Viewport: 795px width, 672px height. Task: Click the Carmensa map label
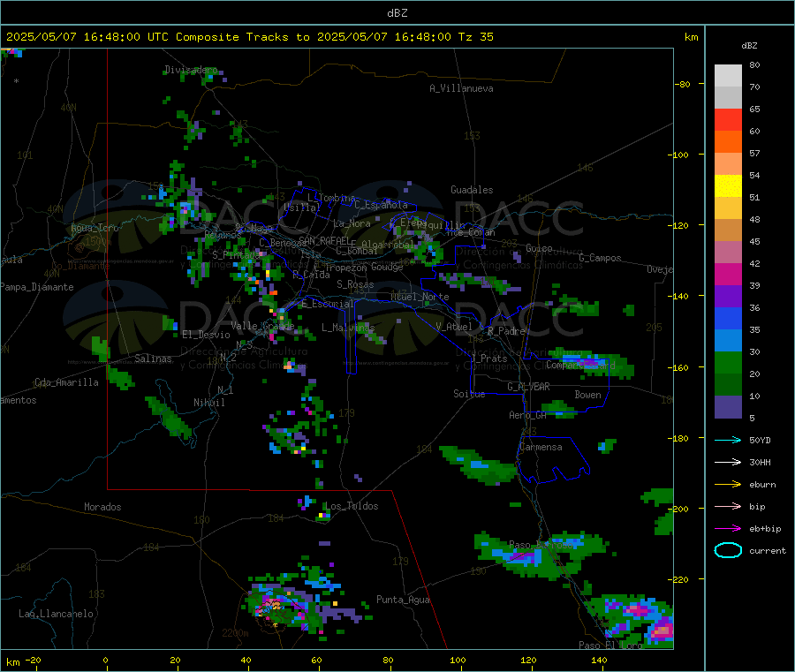pos(541,447)
